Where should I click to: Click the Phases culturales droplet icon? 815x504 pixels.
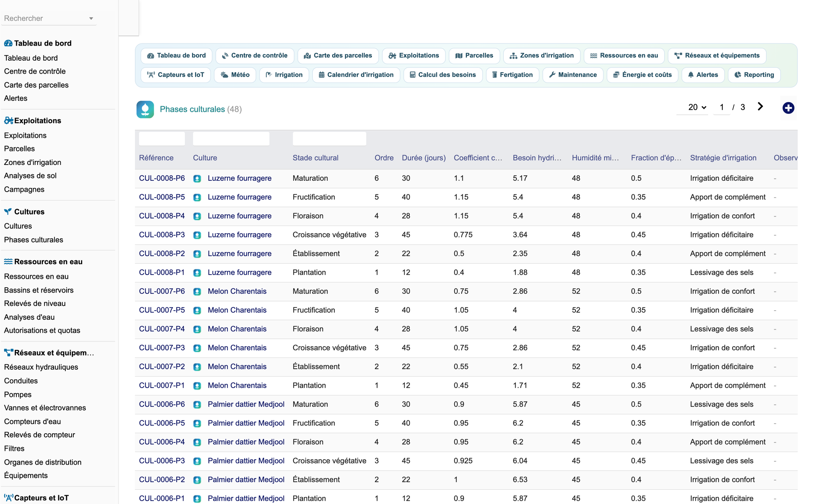point(145,109)
